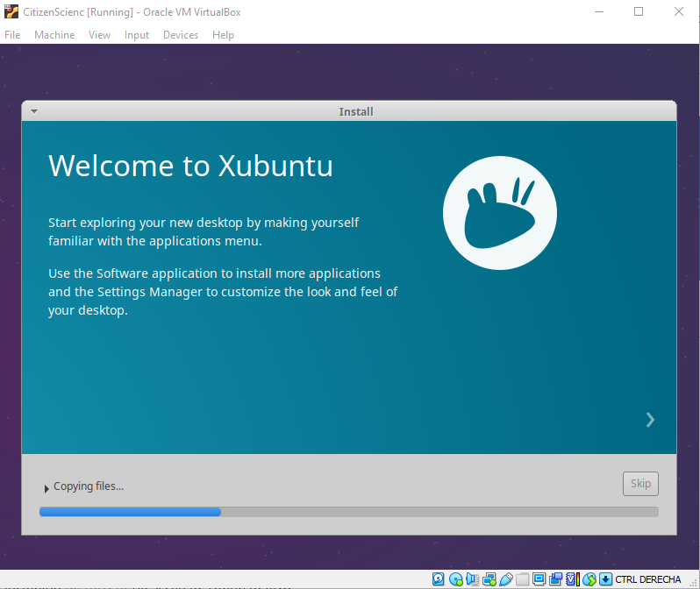The image size is (700, 589).
Task: Open the File menu
Action: [12, 35]
